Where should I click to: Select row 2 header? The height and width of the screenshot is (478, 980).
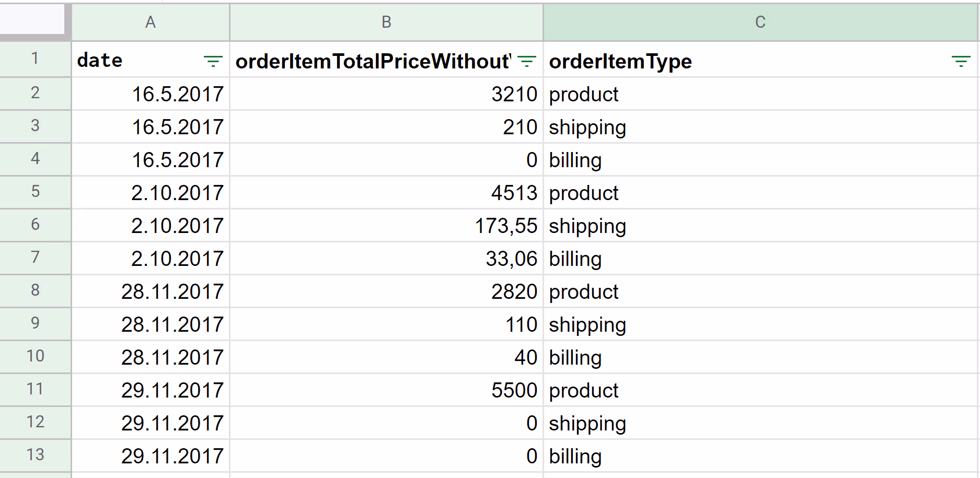click(35, 93)
